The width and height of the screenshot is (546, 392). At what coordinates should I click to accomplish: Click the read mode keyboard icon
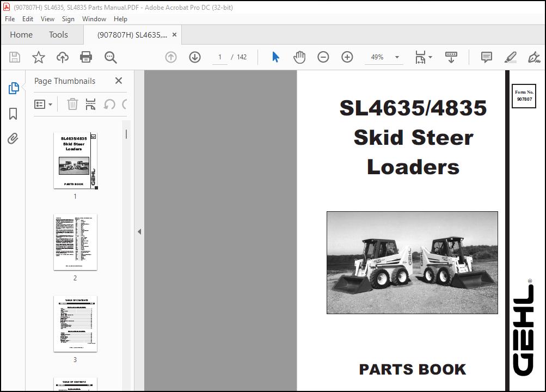pos(451,57)
